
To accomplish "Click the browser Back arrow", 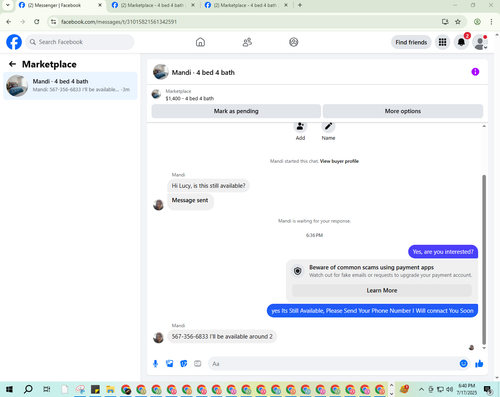I will tap(9, 22).
